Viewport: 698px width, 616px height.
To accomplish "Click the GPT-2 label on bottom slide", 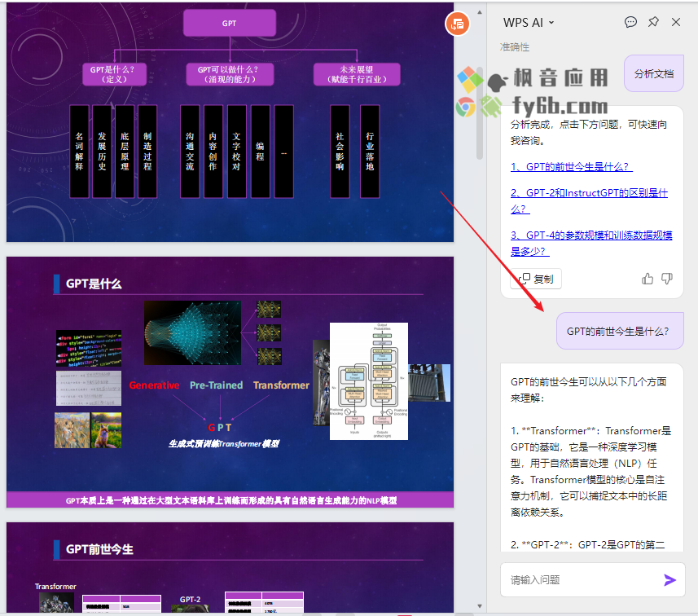I will (x=190, y=600).
